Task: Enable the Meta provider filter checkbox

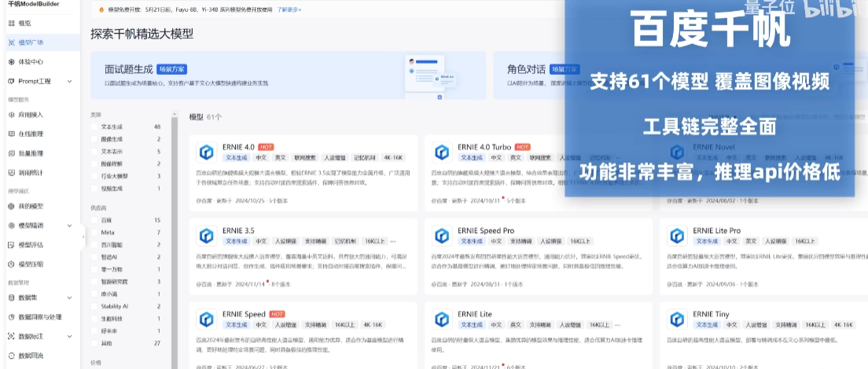Action: click(x=95, y=233)
